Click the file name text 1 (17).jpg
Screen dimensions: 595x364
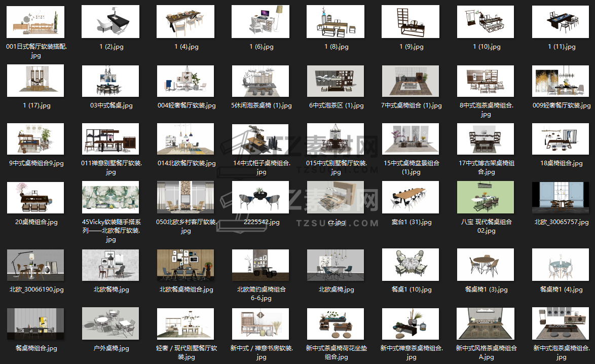pos(36,105)
